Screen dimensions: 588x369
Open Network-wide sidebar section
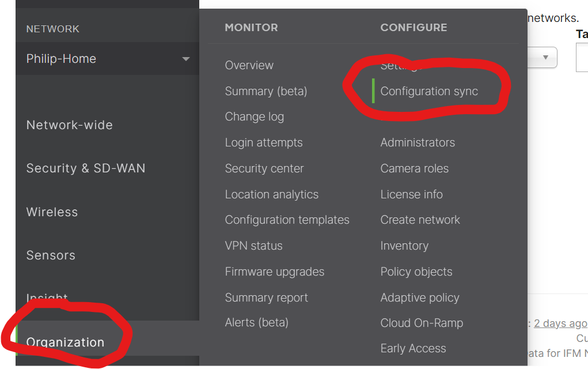click(70, 125)
